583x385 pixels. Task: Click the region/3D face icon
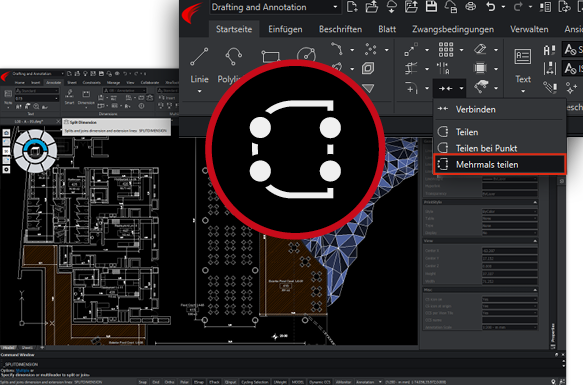coord(368,68)
